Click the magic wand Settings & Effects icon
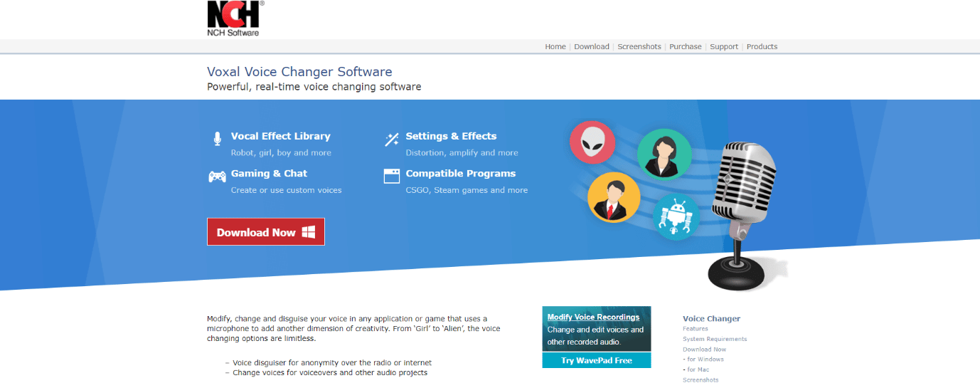 (x=392, y=140)
